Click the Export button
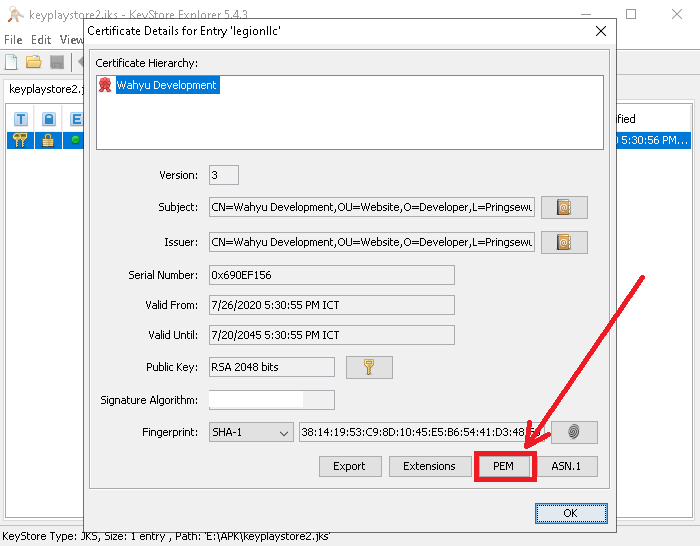700x546 pixels. 350,467
